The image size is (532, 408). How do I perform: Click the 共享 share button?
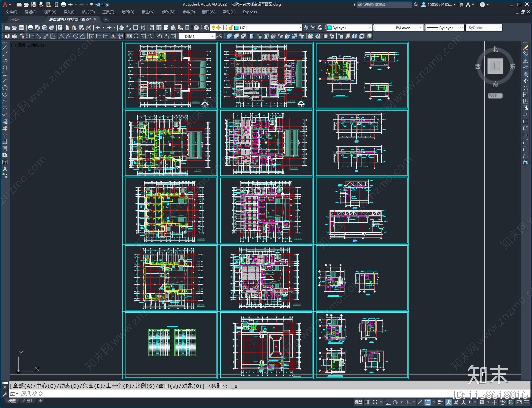(x=102, y=5)
